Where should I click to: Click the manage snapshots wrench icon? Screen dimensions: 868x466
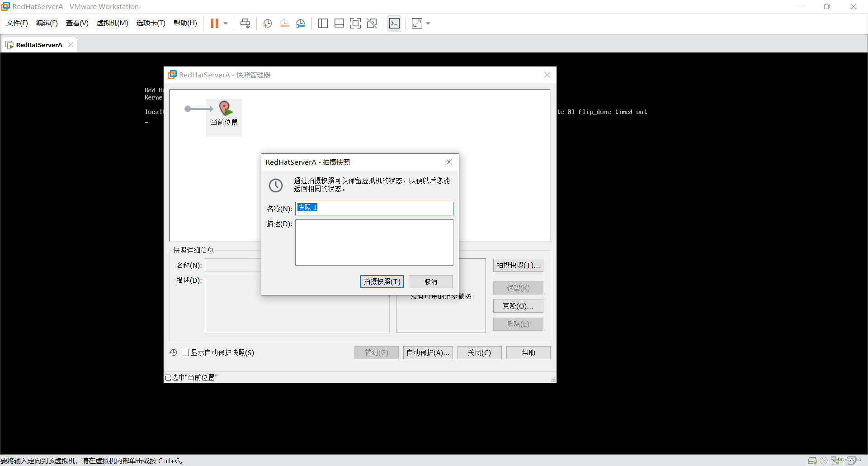pos(301,24)
